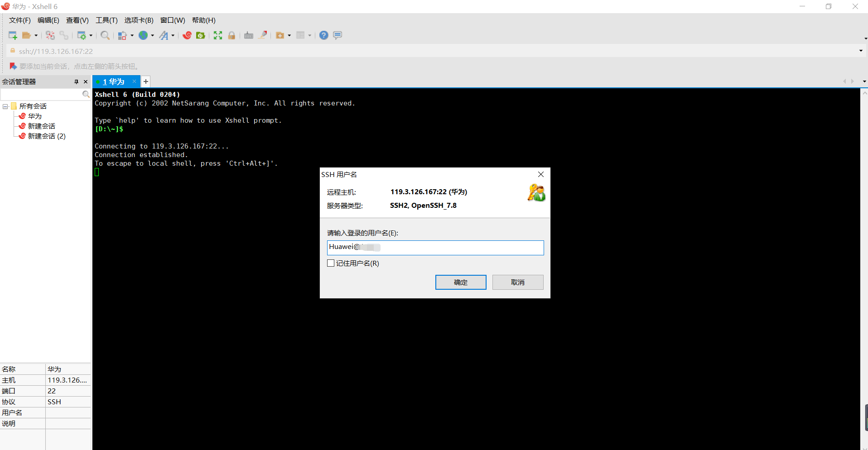Click the Reconnect chain-link icon
Screen dimensions: 868x450
tap(64, 35)
